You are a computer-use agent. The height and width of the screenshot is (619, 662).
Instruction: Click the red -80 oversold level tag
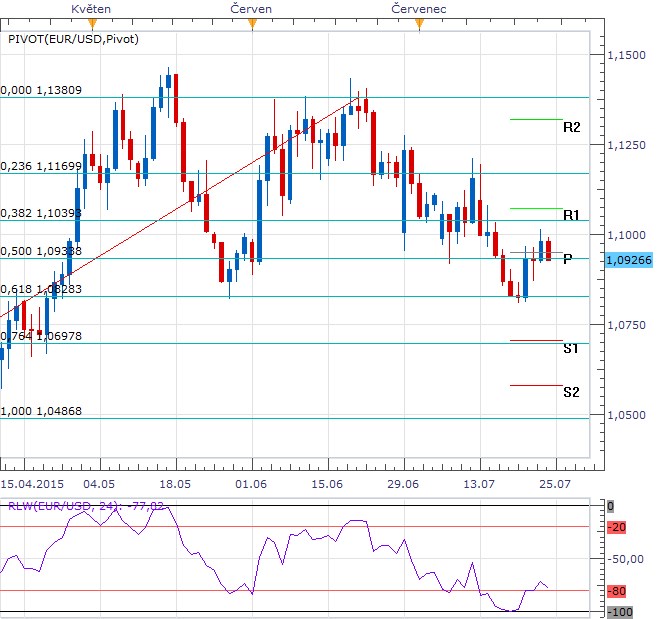point(619,591)
